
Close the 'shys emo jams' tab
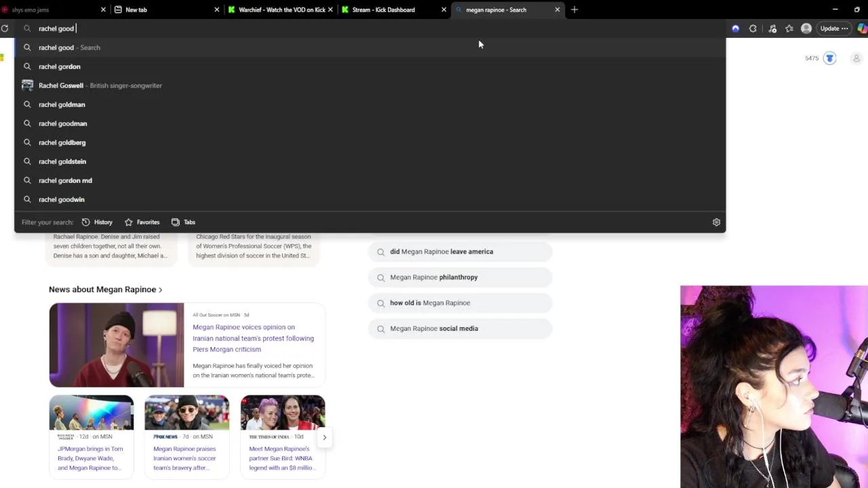click(x=103, y=9)
